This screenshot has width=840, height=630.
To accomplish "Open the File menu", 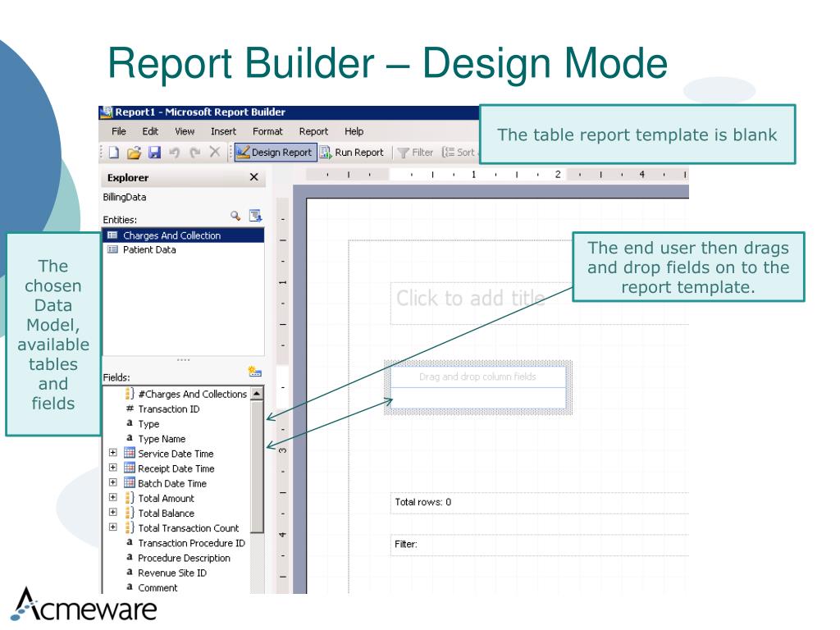I will click(x=118, y=131).
